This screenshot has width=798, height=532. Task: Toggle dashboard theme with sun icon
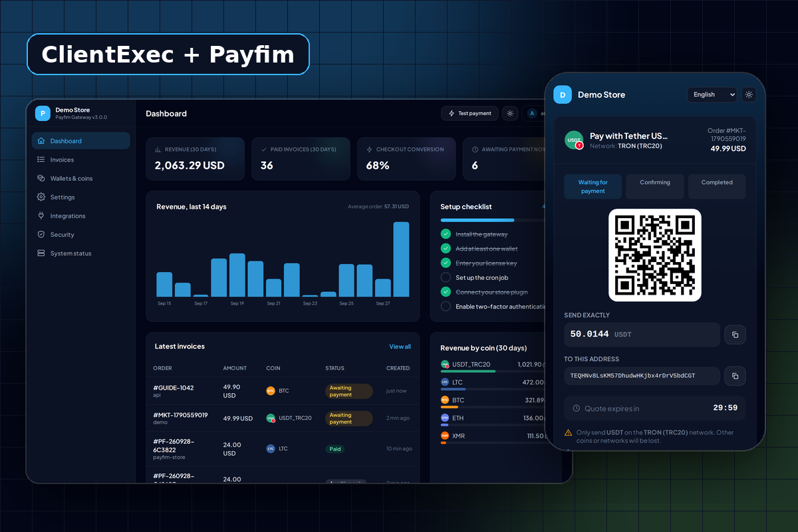pos(510,113)
